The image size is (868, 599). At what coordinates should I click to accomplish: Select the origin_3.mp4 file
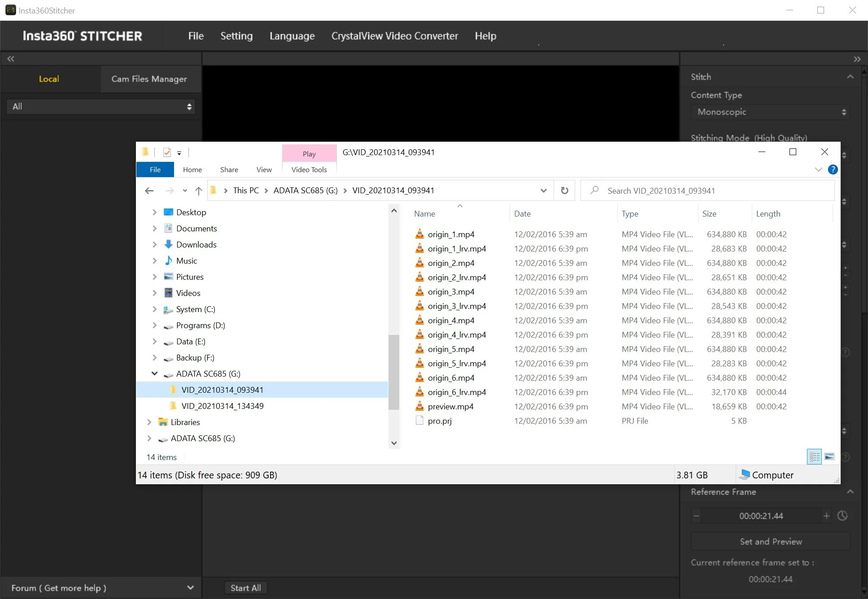pyautogui.click(x=451, y=292)
